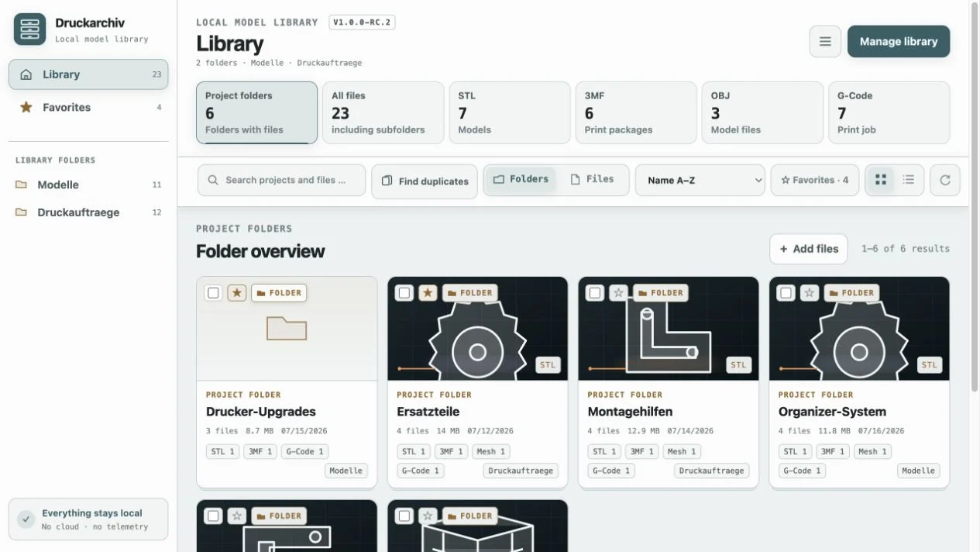Select the 3MF print packages tab

[636, 112]
